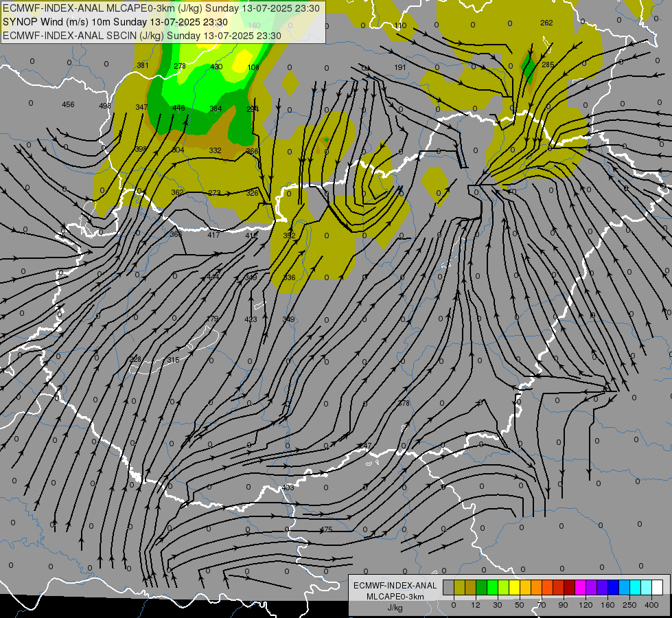672x618 pixels.
Task: Select the dark green legend swatch
Action: tap(481, 588)
